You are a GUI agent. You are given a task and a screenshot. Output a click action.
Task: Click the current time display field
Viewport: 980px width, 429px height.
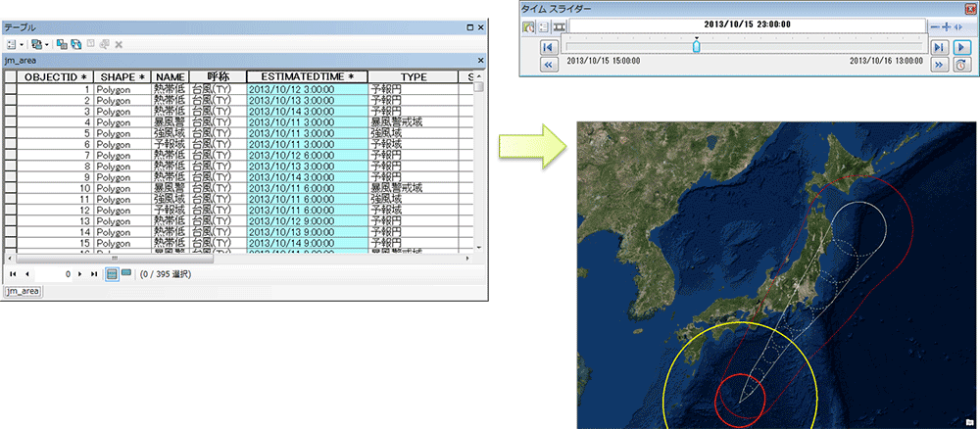point(747,25)
